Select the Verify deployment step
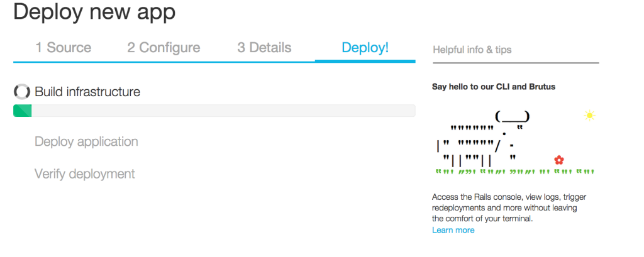The image size is (644, 257). 85,174
